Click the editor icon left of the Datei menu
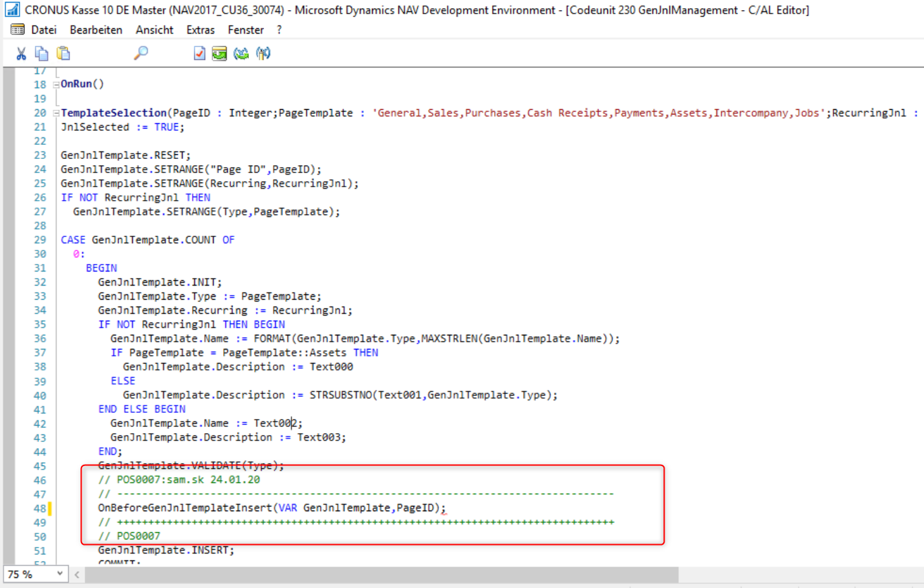The height and width of the screenshot is (588, 924). pyautogui.click(x=16, y=29)
